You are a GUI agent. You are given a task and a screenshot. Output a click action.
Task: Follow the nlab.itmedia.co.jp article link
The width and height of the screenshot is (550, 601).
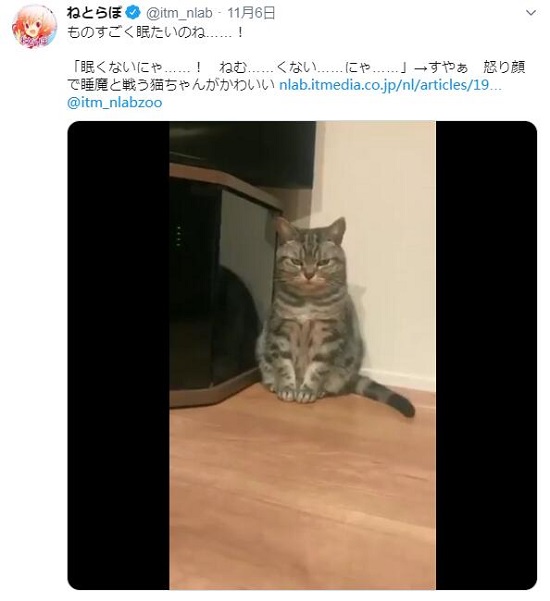pyautogui.click(x=390, y=85)
